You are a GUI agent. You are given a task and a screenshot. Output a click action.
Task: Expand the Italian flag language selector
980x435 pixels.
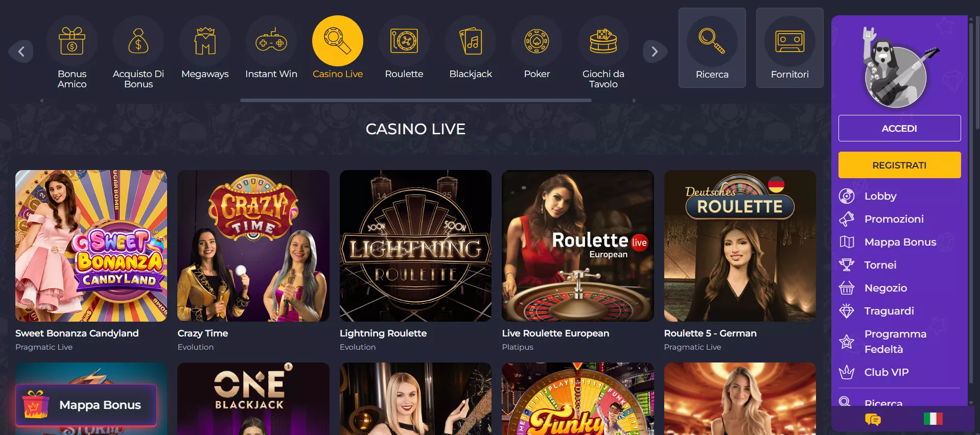coord(933,419)
